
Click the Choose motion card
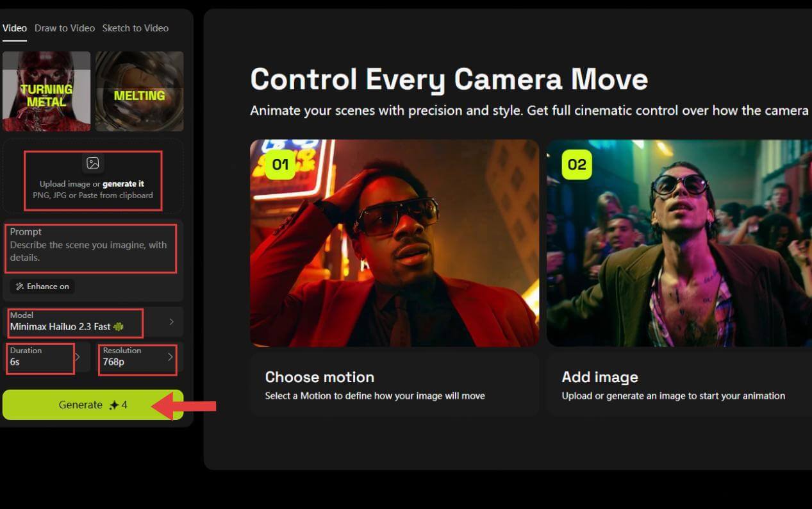click(394, 385)
